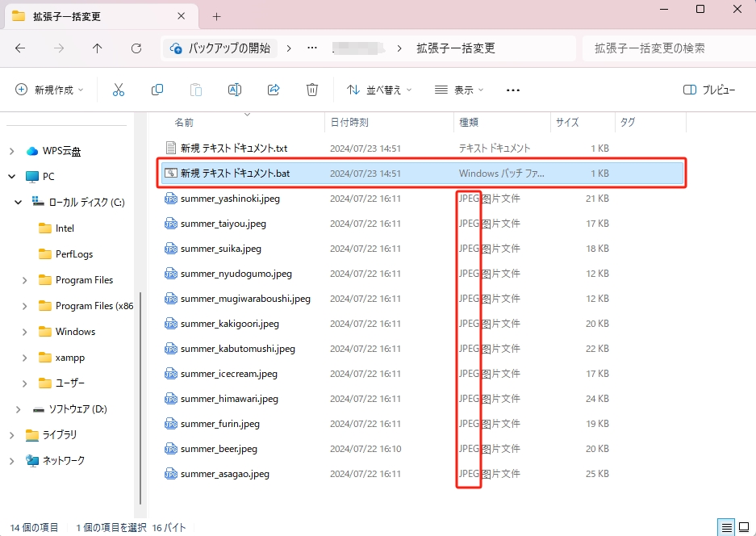The height and width of the screenshot is (536, 756).
Task: Open the ... more options menu
Action: (512, 90)
